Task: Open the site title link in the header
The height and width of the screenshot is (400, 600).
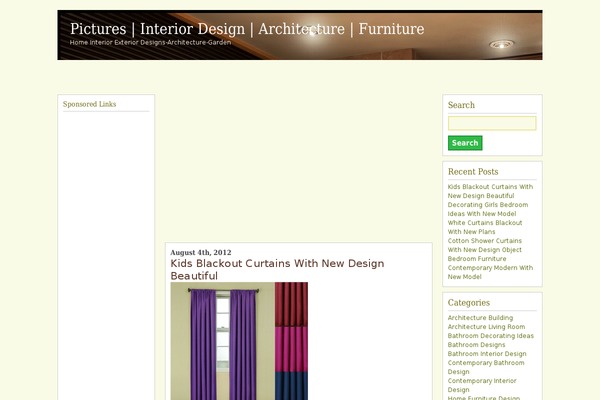Action: [x=247, y=29]
